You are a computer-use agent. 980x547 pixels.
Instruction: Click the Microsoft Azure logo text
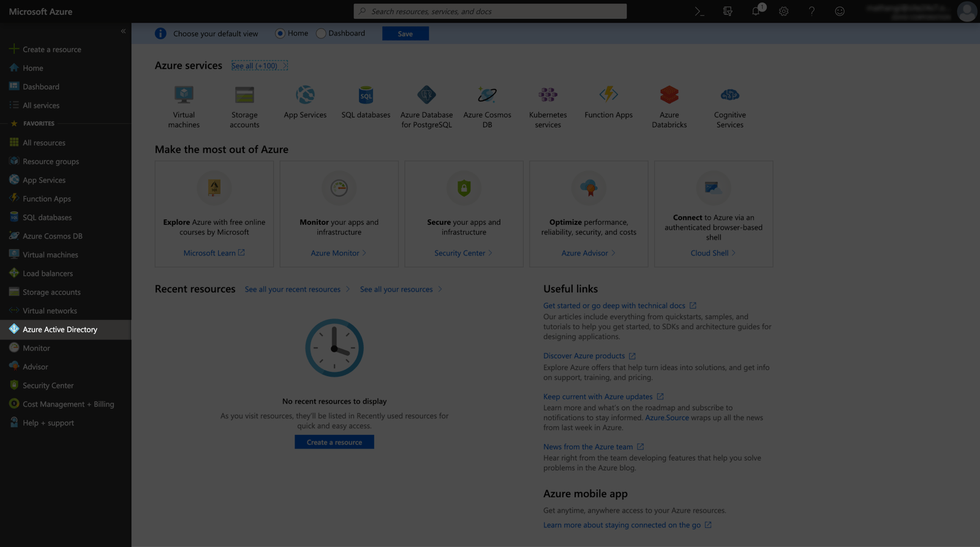pos(40,12)
